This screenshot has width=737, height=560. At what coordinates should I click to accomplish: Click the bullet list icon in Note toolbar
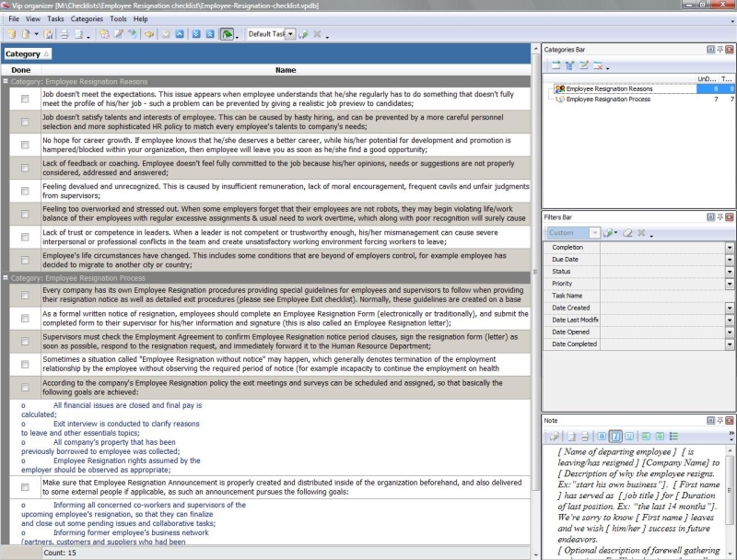(673, 436)
